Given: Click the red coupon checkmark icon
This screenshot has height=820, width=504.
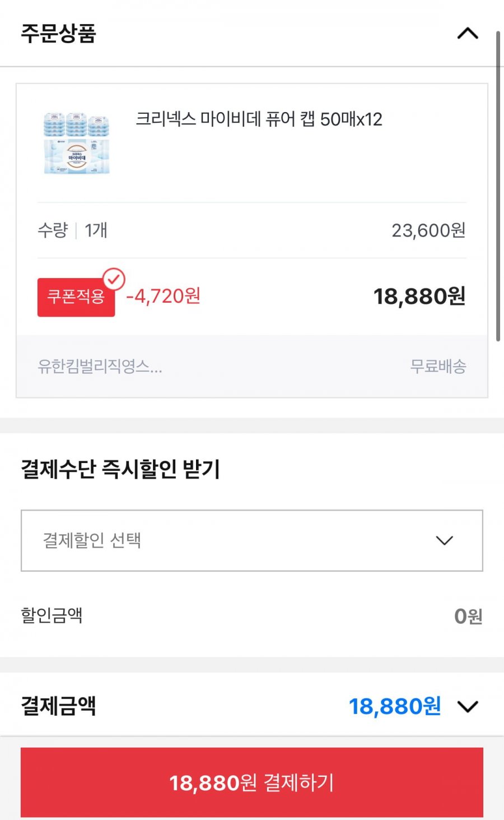Looking at the screenshot, I should 114,279.
